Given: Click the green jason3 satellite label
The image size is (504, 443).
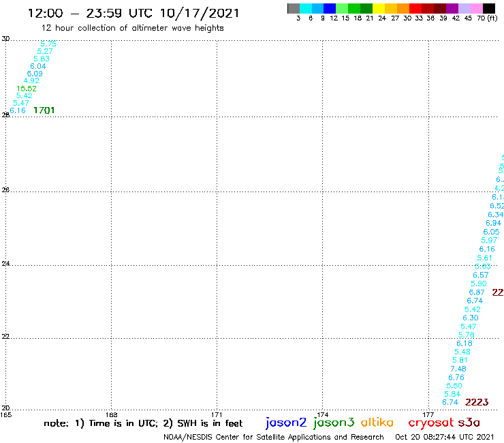Looking at the screenshot, I should coord(334,423).
